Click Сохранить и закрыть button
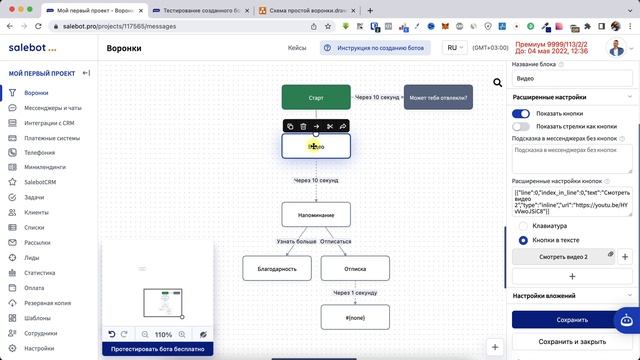This screenshot has height=360, width=640. (572, 342)
